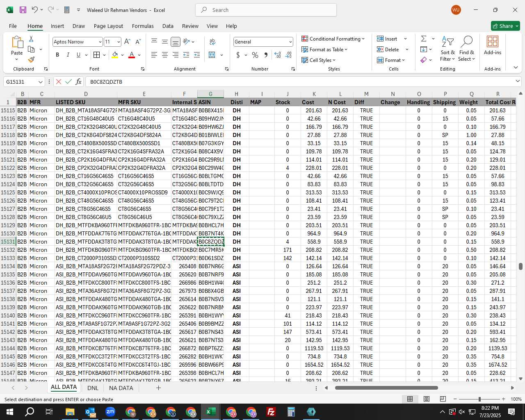Click the Search box in title bar
Screen dimensions: 525x420
266,10
